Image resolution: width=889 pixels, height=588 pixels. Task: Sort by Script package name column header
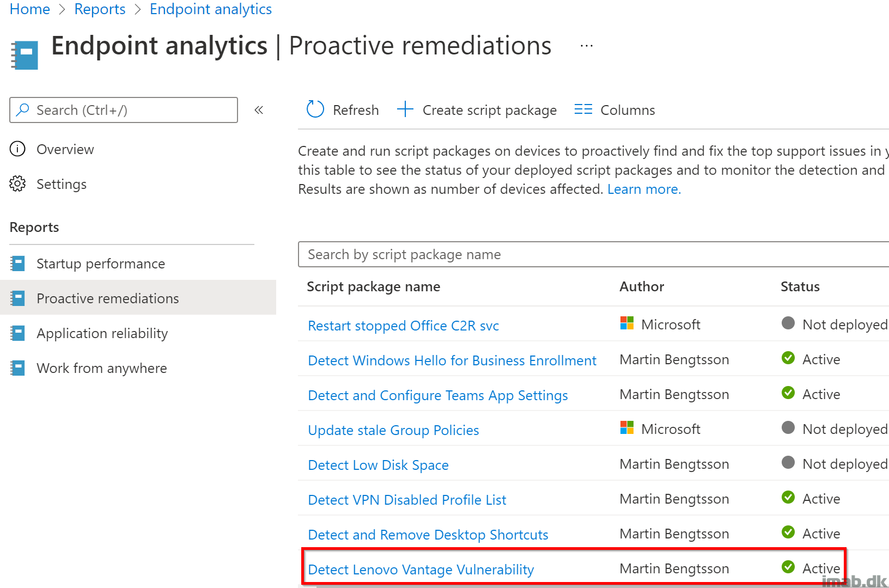374,286
